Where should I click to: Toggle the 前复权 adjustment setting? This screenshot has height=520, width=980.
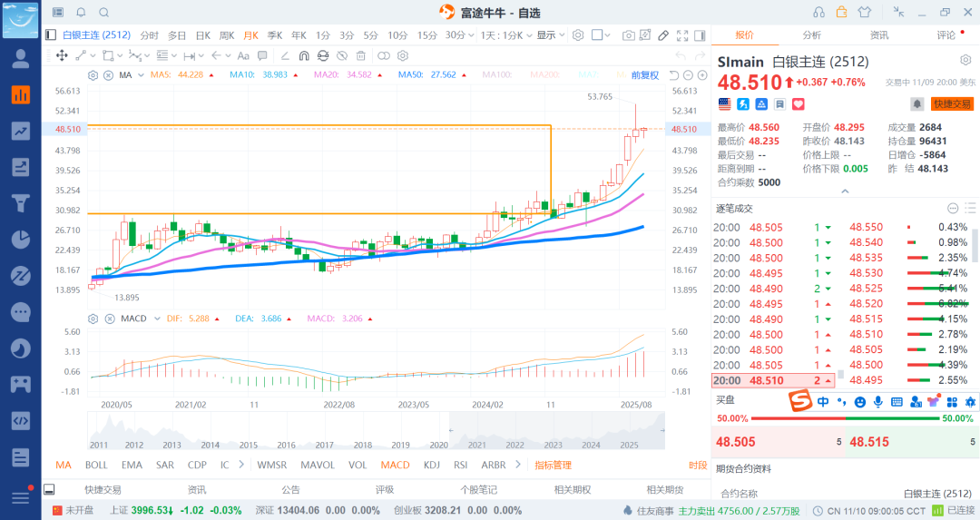click(644, 74)
